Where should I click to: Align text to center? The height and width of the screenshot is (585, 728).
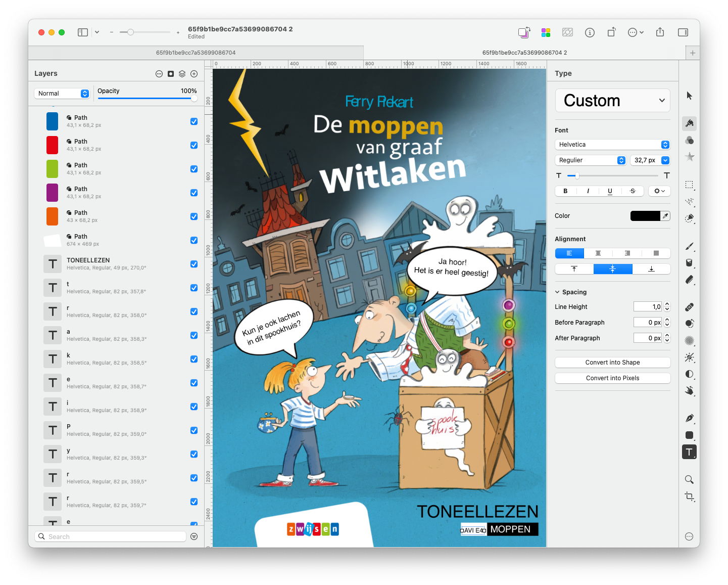tap(598, 253)
